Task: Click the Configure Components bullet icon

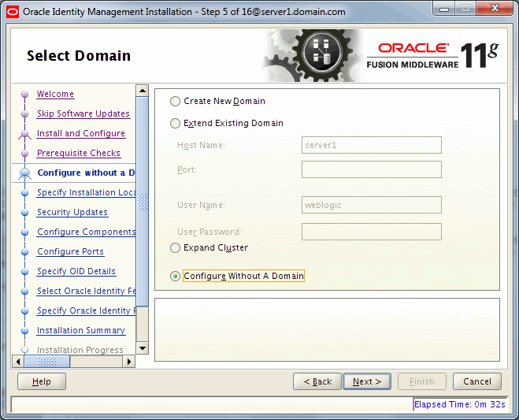Action: coord(25,232)
